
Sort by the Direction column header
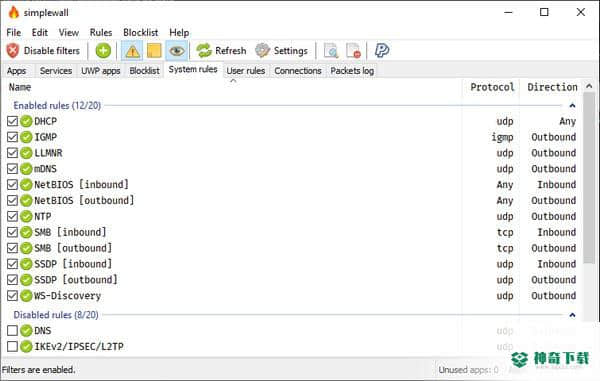(552, 87)
